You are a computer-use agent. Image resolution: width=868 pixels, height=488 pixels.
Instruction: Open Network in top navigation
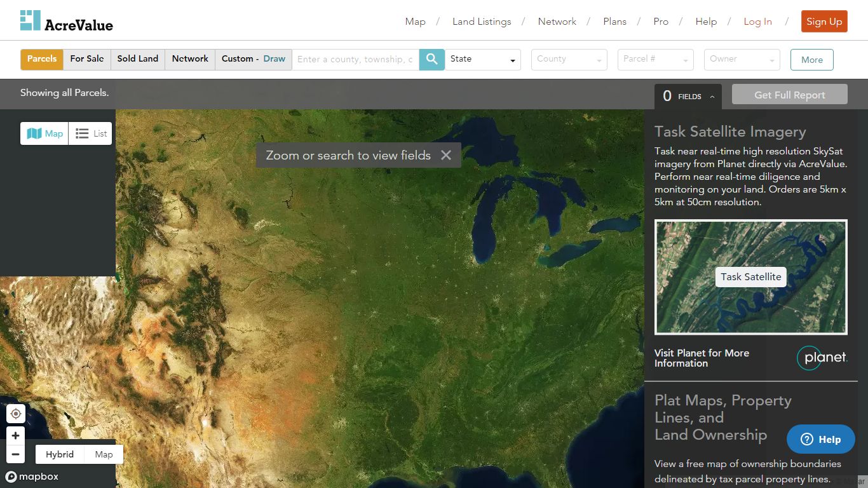557,22
